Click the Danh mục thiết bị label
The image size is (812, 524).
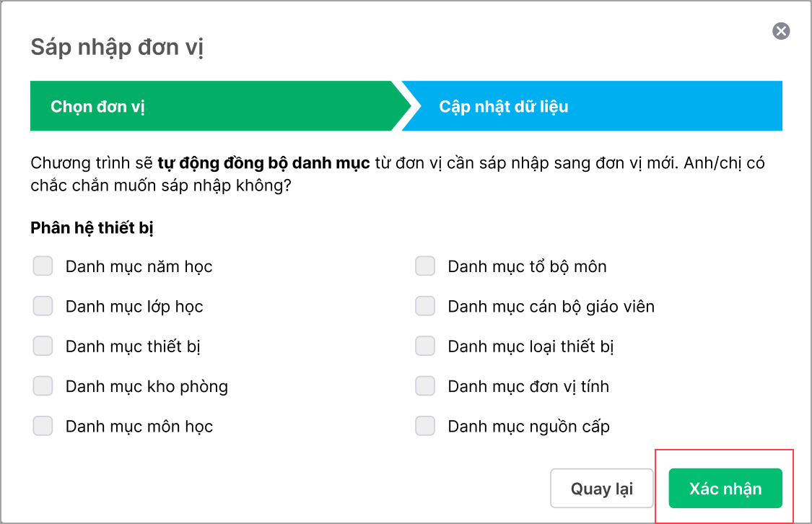[x=133, y=347]
